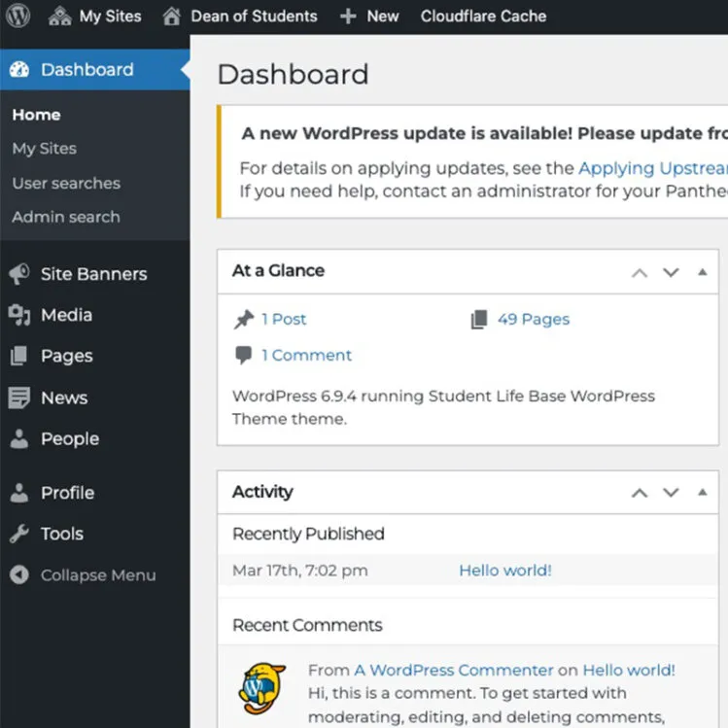Open Profile in the sidebar

pos(67,493)
